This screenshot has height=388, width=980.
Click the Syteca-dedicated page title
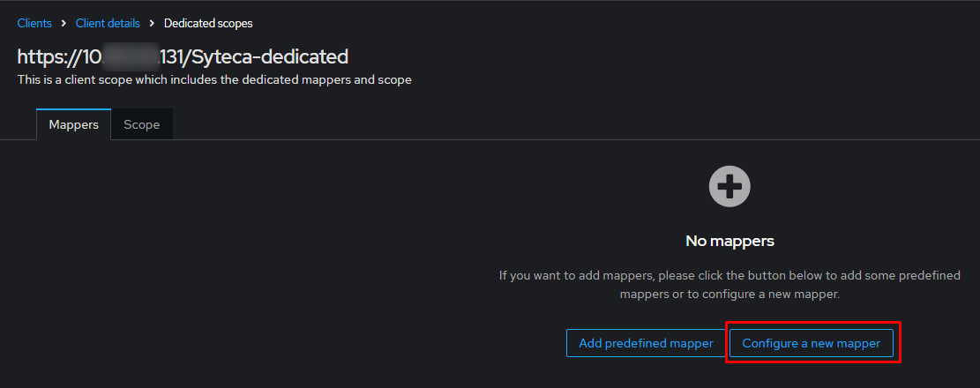click(x=183, y=57)
